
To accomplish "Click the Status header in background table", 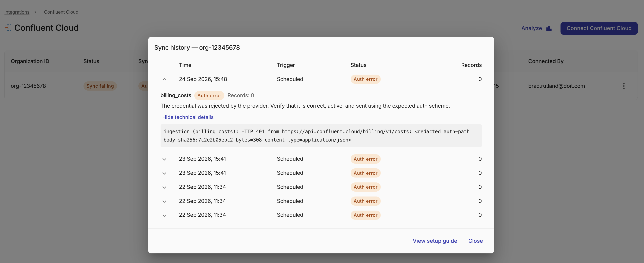I will [x=91, y=61].
